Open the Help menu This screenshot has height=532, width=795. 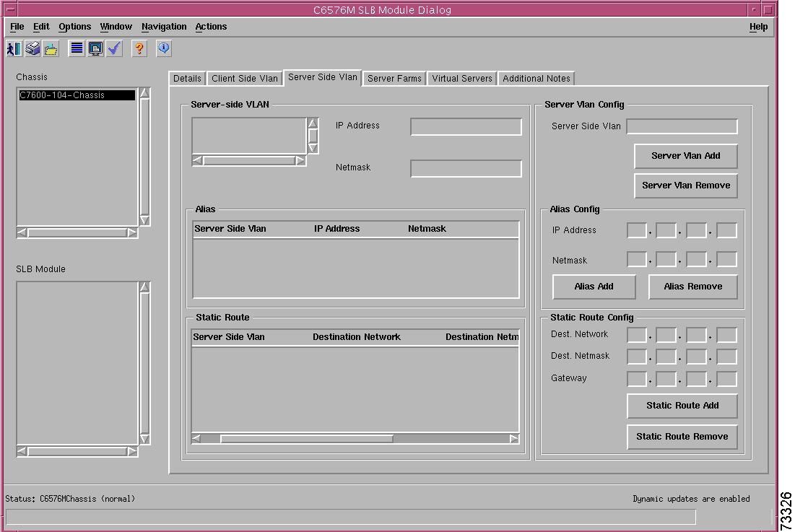(x=758, y=27)
